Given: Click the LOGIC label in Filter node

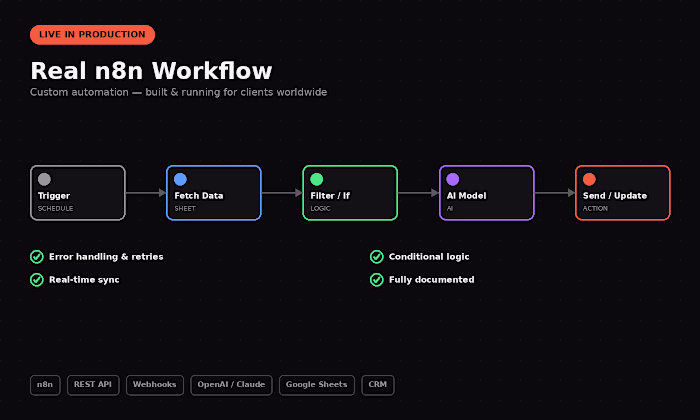Looking at the screenshot, I should (x=321, y=208).
